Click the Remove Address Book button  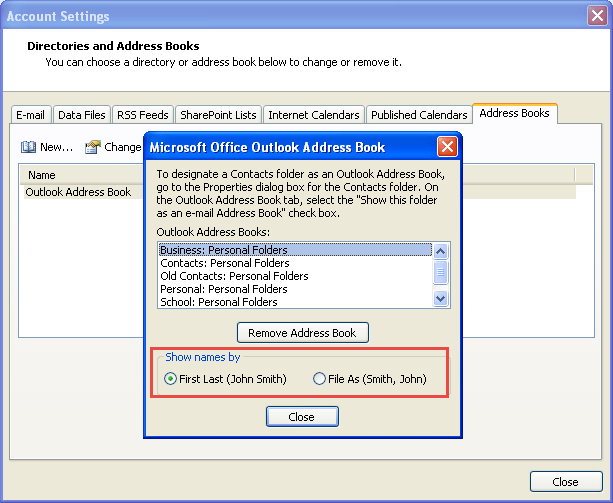click(303, 333)
